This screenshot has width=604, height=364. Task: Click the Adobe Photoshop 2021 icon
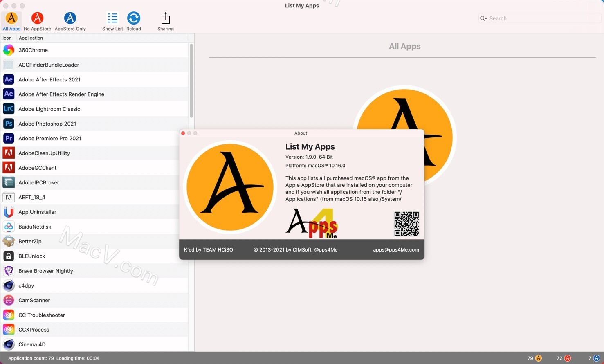click(9, 124)
